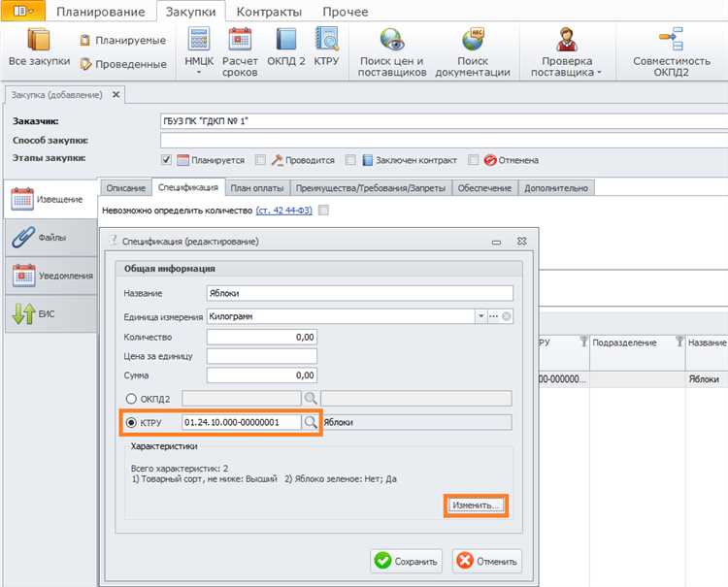Open Поиск цен и поставщиков

tap(392, 42)
